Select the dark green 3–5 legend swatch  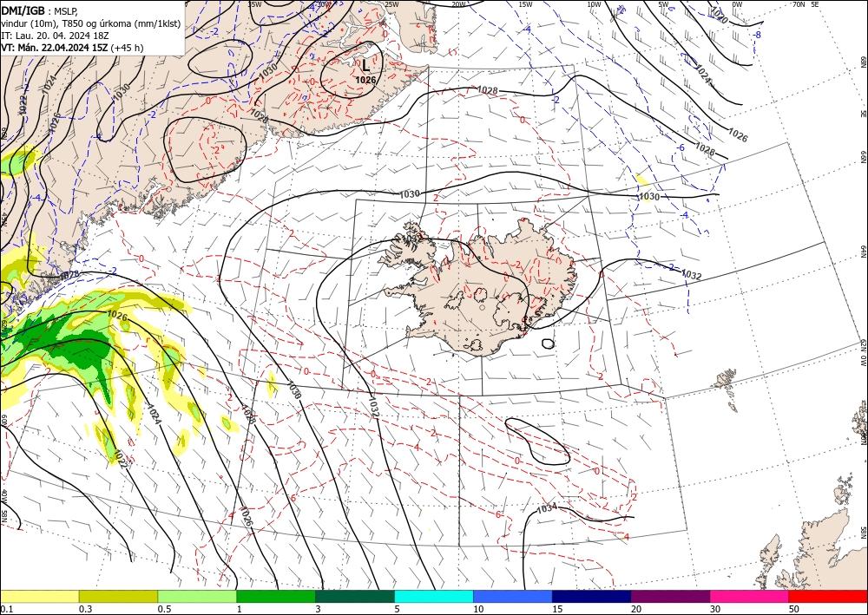(x=355, y=596)
